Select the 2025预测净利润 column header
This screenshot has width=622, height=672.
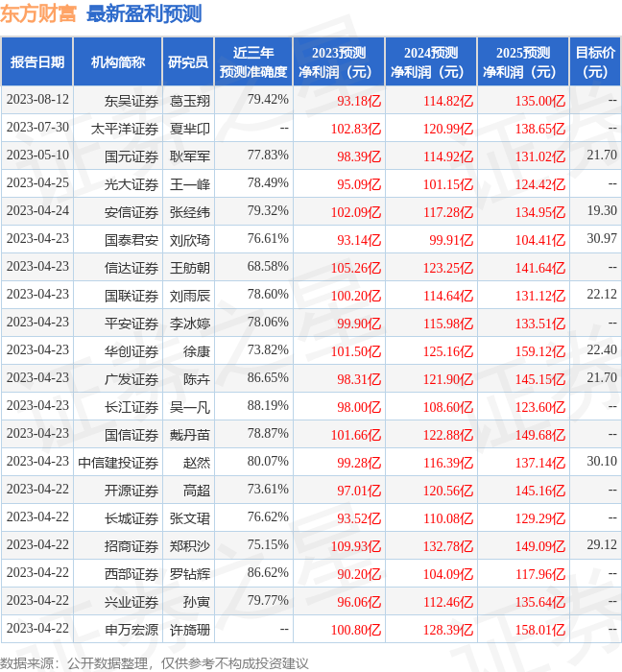tap(523, 62)
